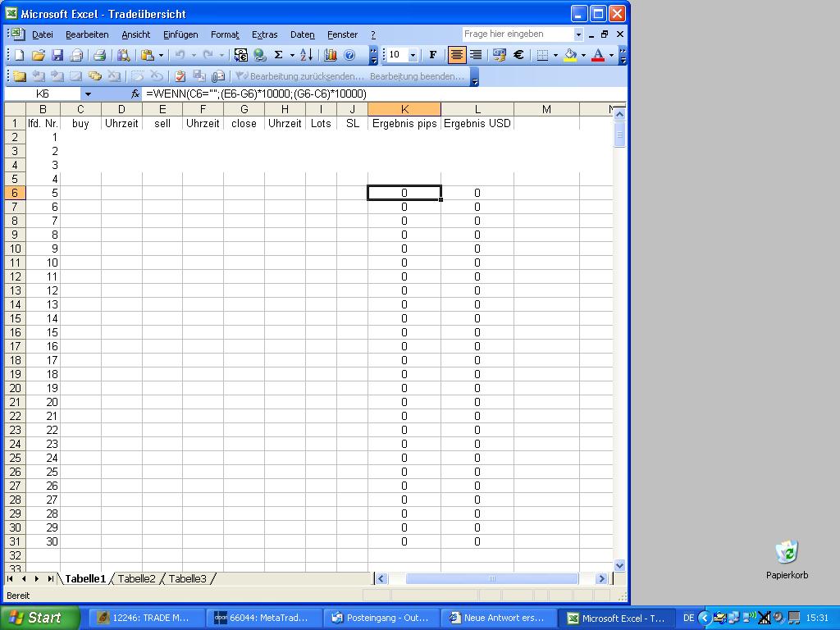Image resolution: width=840 pixels, height=630 pixels.
Task: Expand the font color dropdown arrow
Action: [611, 55]
